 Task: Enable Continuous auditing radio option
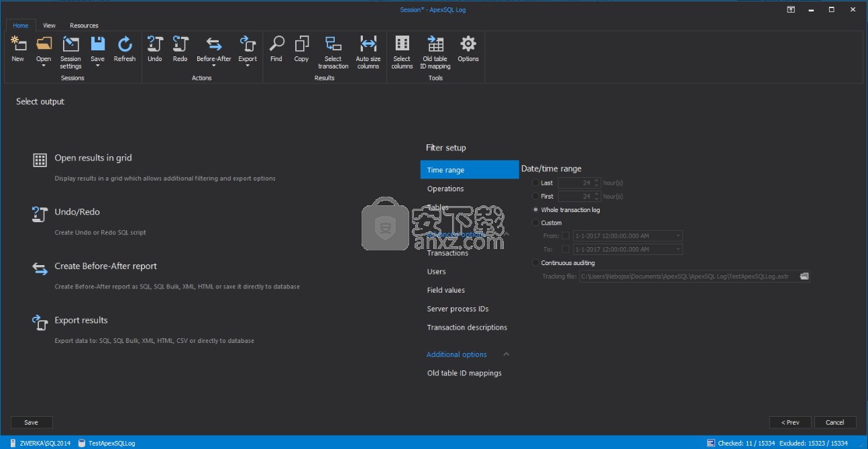[535, 263]
